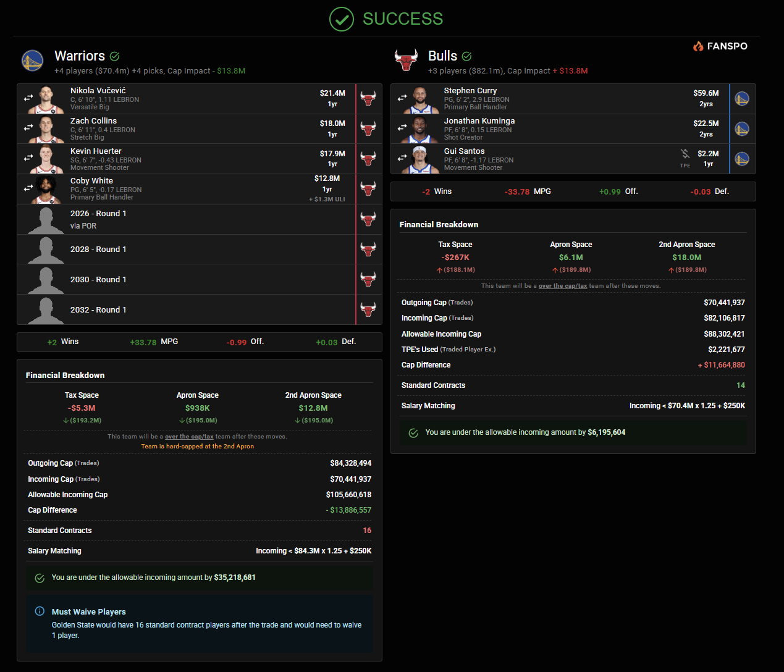Click the green success checkmark icon
Viewport: 784px width, 672px height.
coord(341,19)
